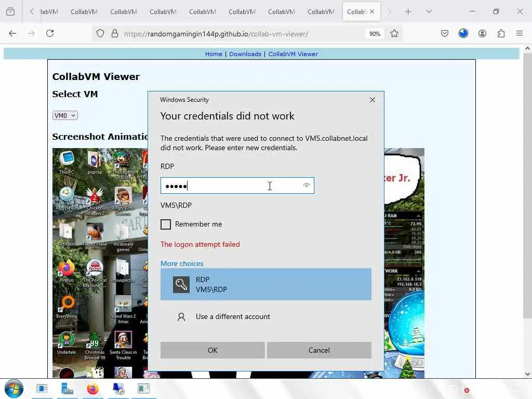Viewport: 532px width, 399px height.
Task: Open Server Manager taskbar icon
Action: click(x=67, y=389)
